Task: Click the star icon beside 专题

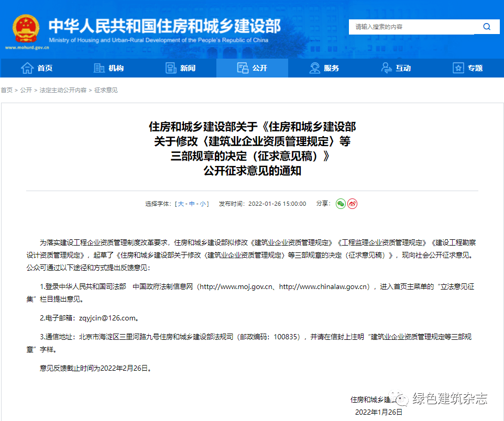Action: [458, 68]
